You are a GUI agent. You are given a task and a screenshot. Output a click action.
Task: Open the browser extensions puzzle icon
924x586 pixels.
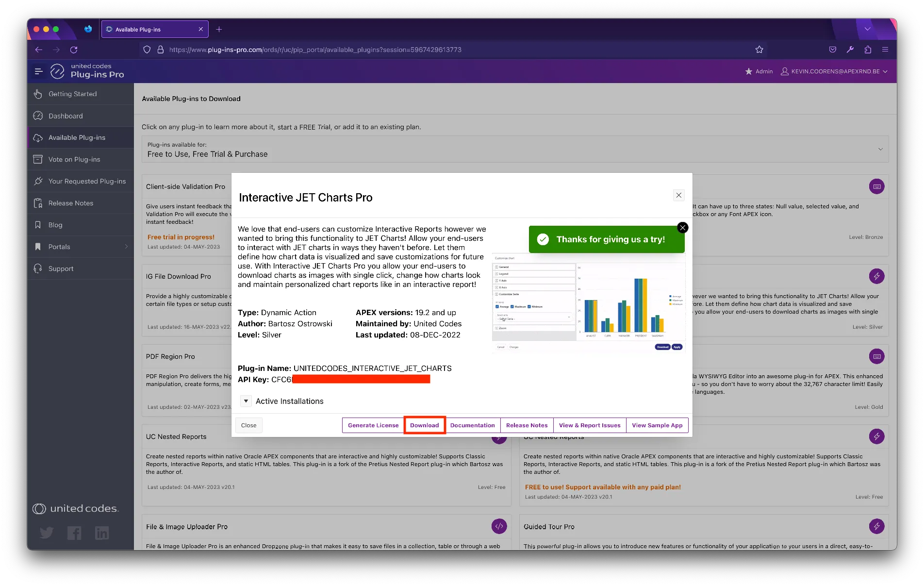click(868, 50)
